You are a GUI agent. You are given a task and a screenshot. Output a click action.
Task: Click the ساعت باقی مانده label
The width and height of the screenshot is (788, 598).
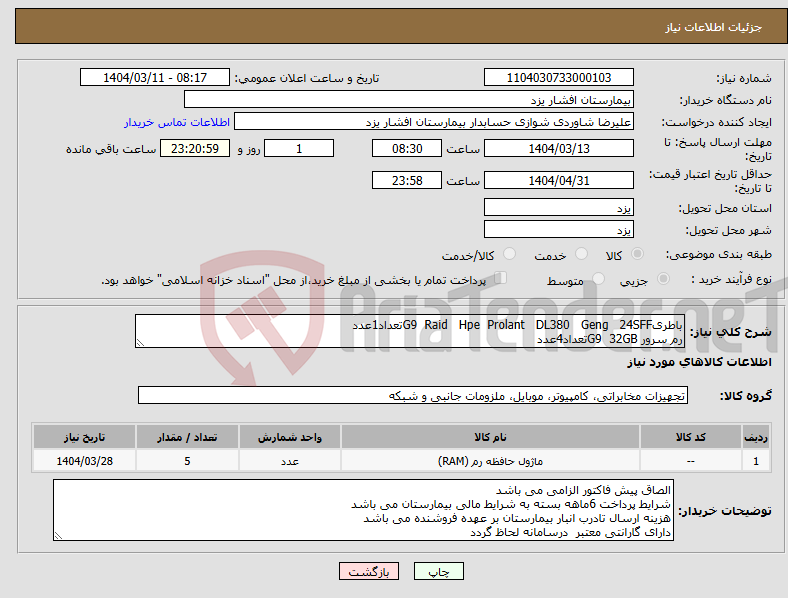(111, 149)
